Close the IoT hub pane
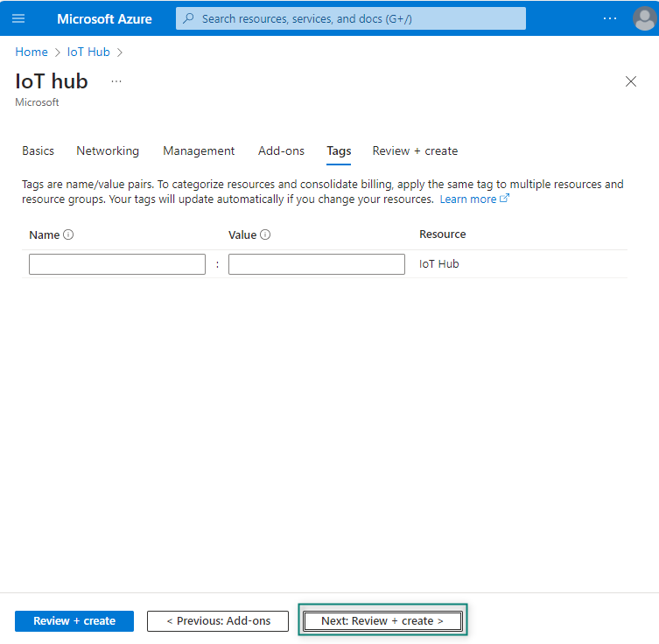The width and height of the screenshot is (659, 644). coord(631,81)
